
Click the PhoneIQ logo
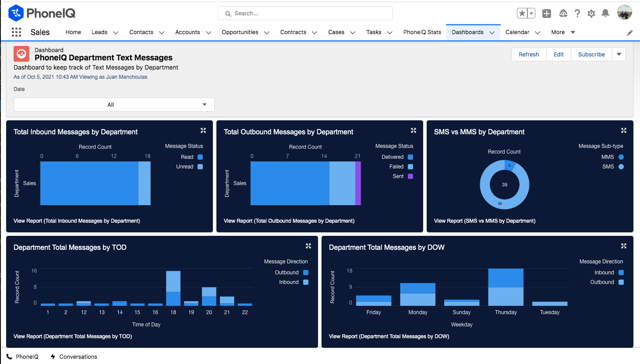click(42, 13)
